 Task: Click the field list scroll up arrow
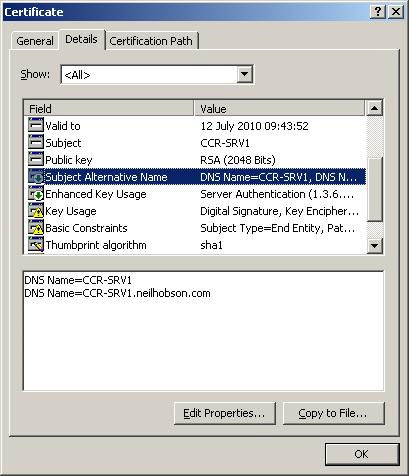coord(375,108)
